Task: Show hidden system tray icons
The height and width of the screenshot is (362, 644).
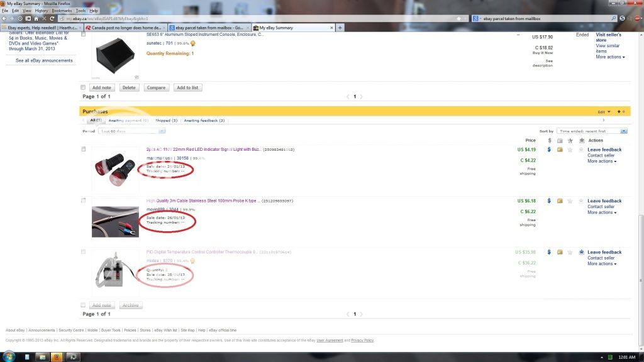Action: [602, 358]
